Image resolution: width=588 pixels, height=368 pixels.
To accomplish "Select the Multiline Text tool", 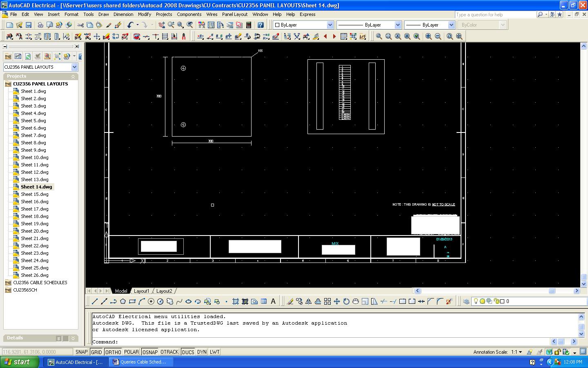I will 273,301.
